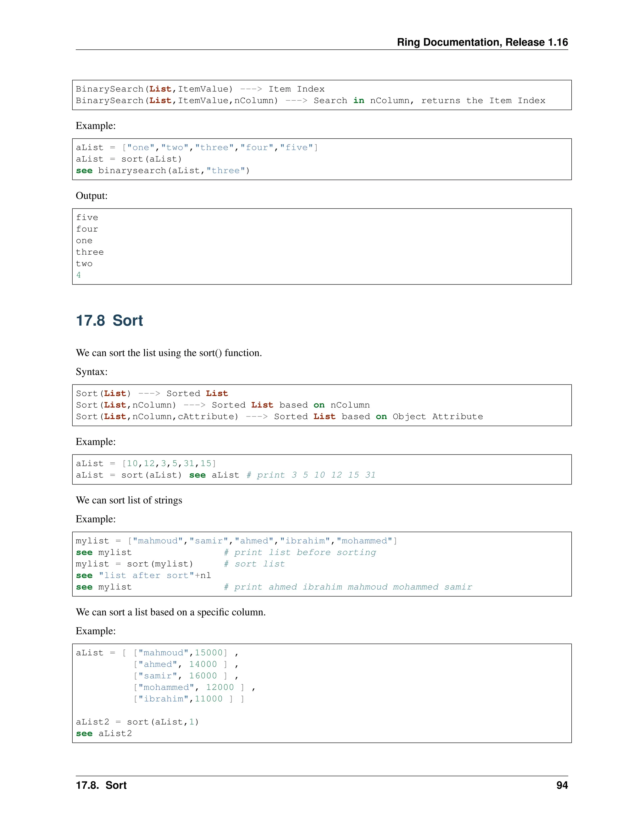The height and width of the screenshot is (833, 644).
Task: Click the aList = [10,12,3,5,31,15] line
Action: click(x=146, y=463)
